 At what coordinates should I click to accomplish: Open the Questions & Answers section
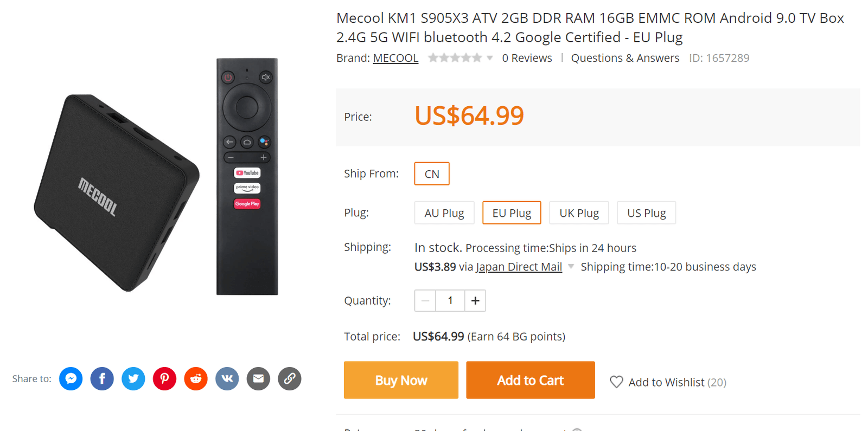625,58
